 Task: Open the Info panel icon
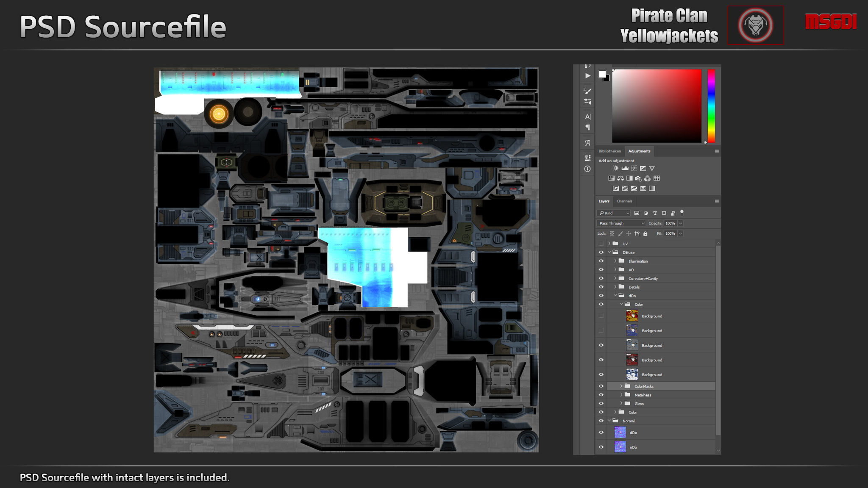point(587,169)
